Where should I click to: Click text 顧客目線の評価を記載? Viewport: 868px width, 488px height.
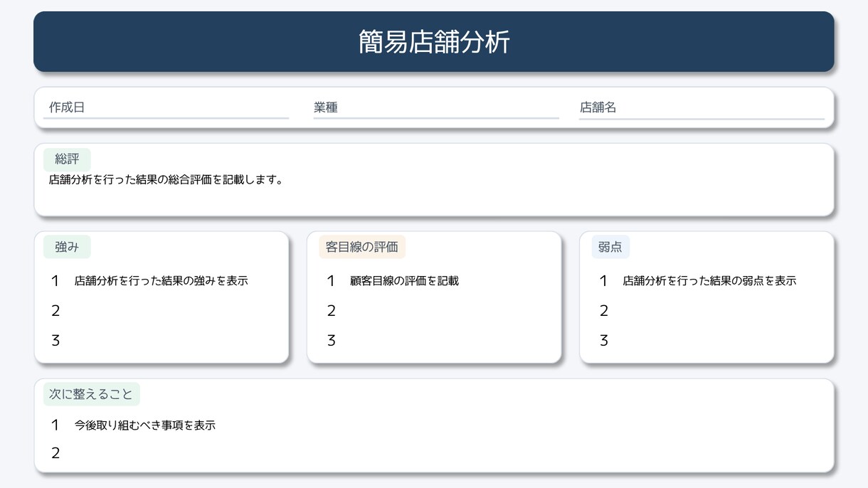pyautogui.click(x=404, y=281)
